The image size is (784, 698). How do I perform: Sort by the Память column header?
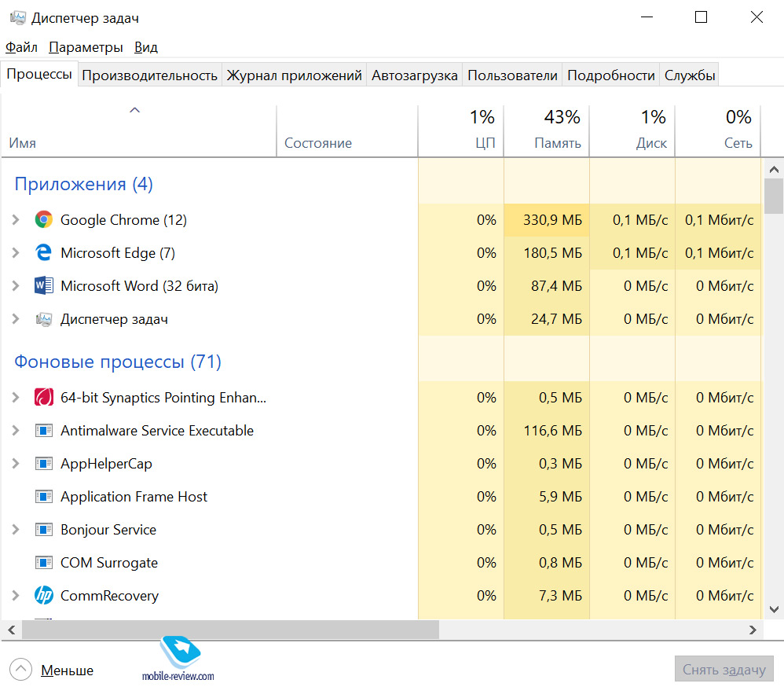click(547, 131)
